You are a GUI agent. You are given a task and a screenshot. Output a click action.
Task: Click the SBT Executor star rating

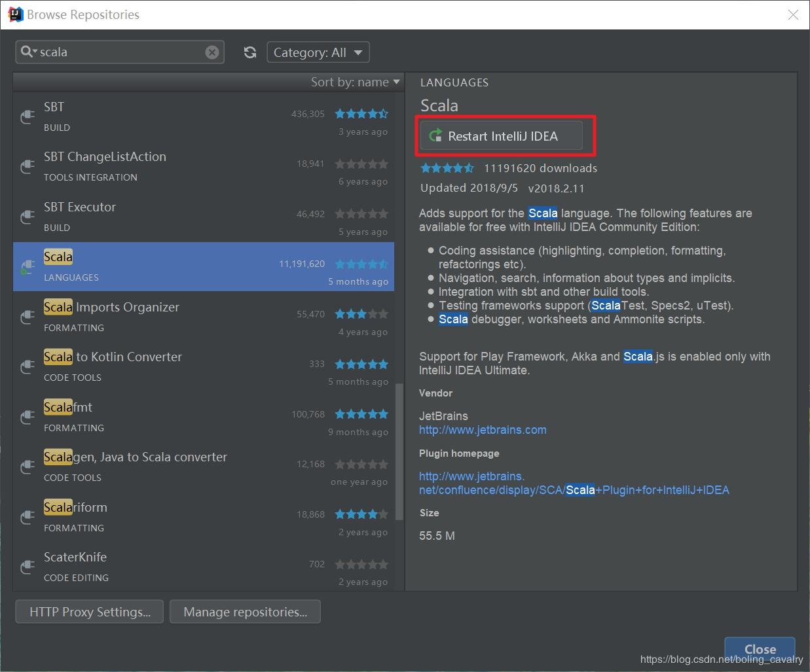[x=361, y=214]
